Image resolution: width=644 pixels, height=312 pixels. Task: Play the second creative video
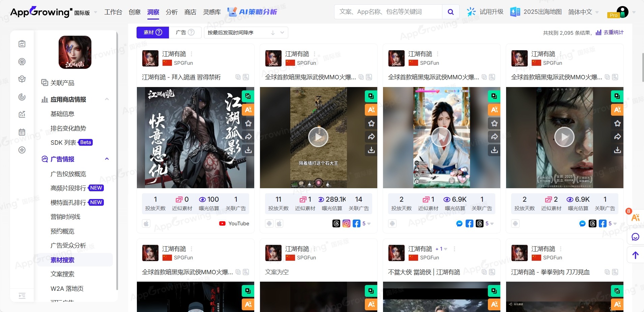(318, 137)
